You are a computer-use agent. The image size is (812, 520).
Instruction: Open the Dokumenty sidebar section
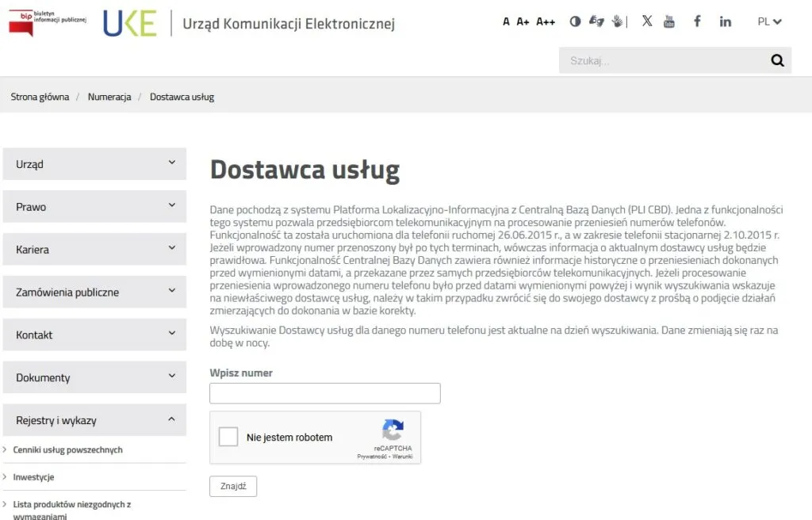click(x=94, y=377)
